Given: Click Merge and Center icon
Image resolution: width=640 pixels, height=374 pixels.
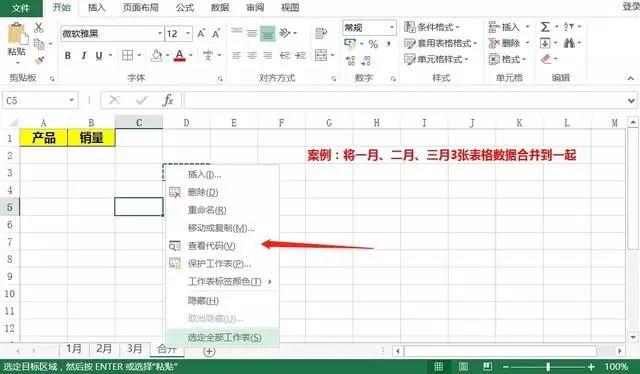Looking at the screenshot, I should [x=321, y=55].
